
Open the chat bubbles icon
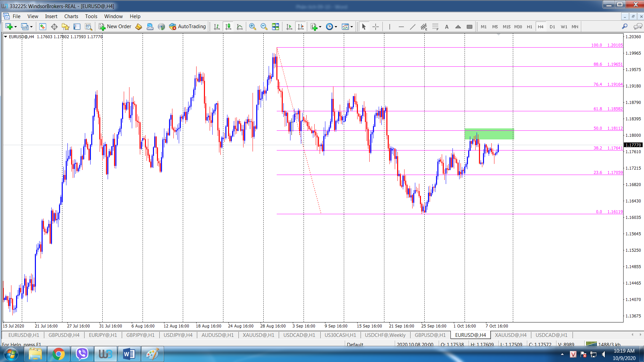coord(638,26)
